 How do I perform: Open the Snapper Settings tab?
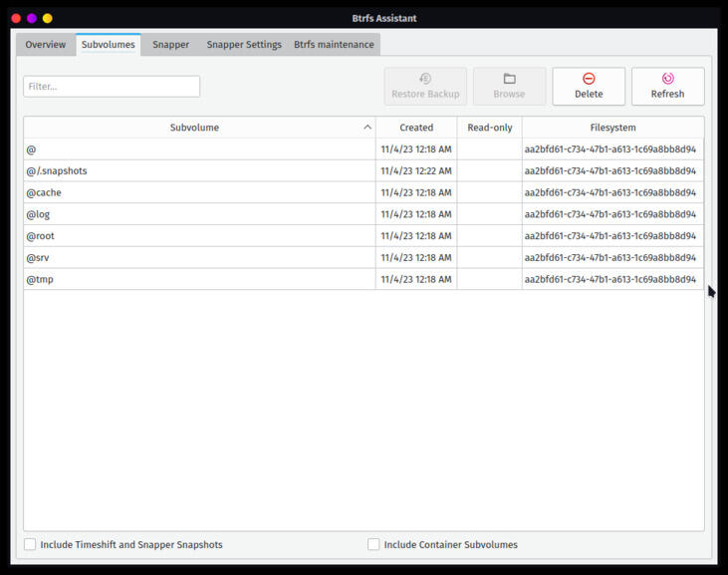coord(244,45)
